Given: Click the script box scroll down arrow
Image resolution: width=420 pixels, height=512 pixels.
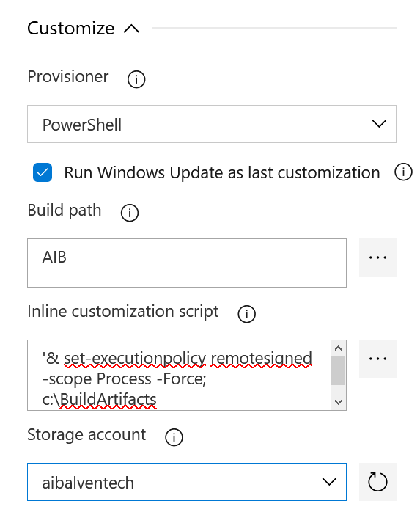Looking at the screenshot, I should click(338, 402).
